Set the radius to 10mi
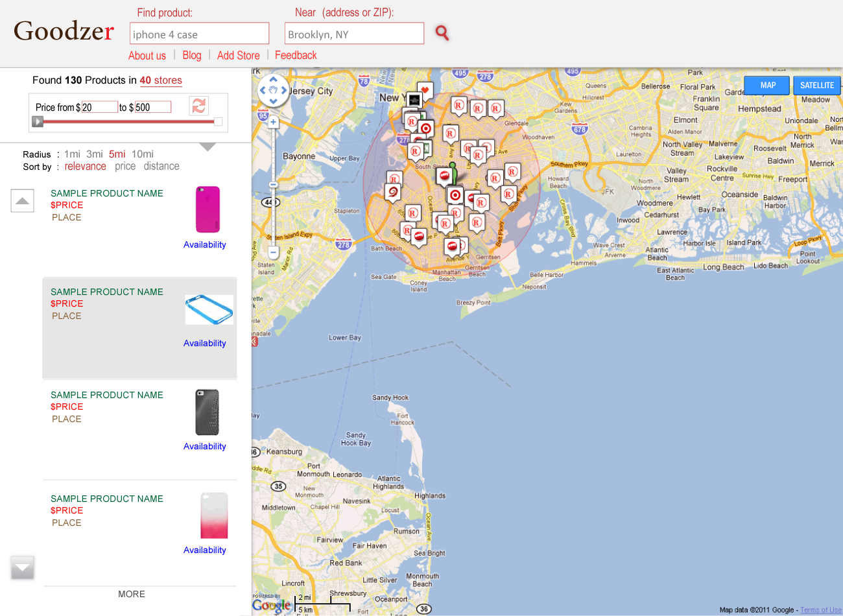 [143, 154]
